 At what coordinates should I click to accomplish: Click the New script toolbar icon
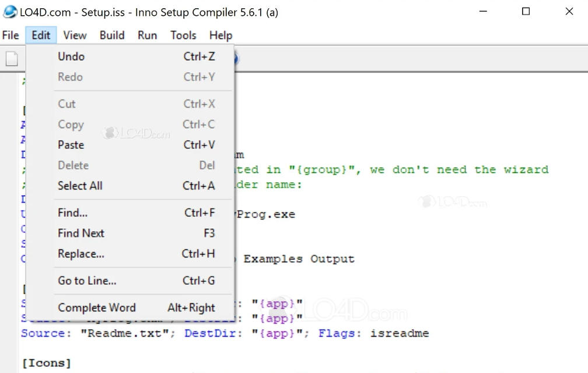pyautogui.click(x=12, y=58)
